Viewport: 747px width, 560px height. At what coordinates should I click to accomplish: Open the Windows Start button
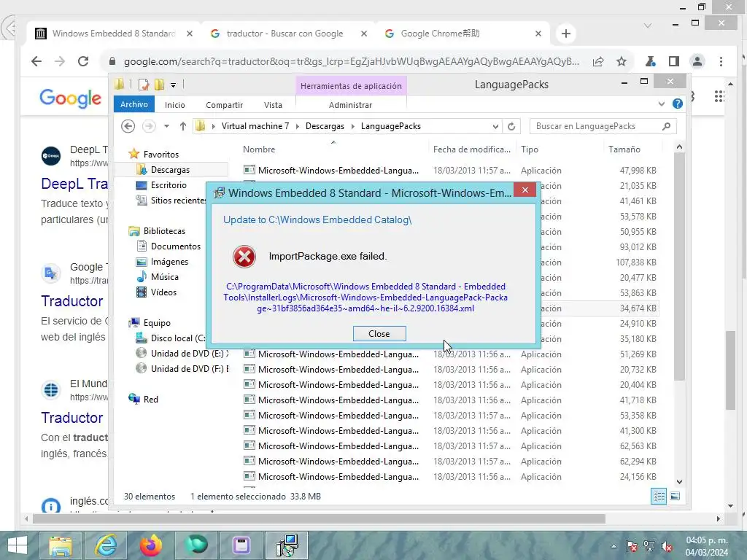[18, 545]
